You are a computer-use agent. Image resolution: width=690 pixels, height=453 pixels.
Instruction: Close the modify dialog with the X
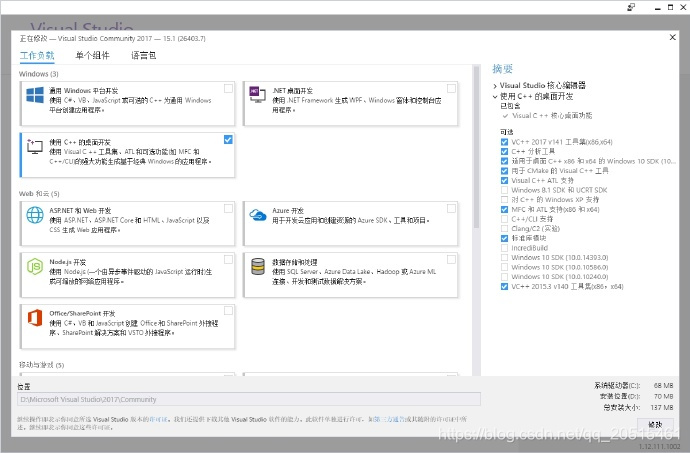(672, 37)
